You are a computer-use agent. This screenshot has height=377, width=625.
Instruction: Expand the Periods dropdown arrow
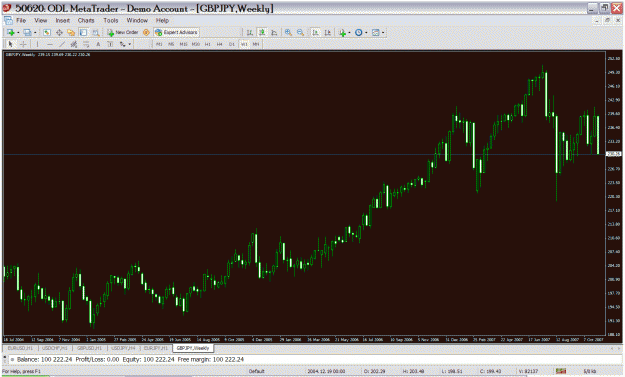[366, 33]
